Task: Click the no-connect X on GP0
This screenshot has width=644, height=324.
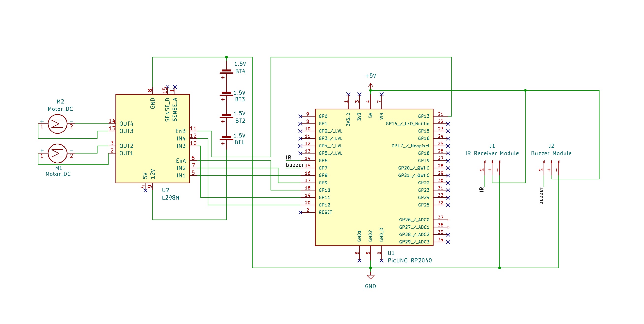Action: [x=300, y=116]
